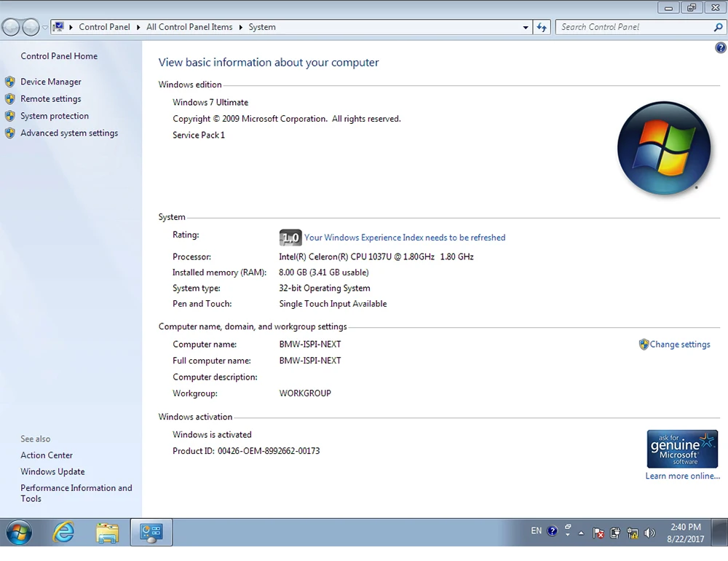
Task: Show hidden tray icons arrow
Action: [x=581, y=533]
